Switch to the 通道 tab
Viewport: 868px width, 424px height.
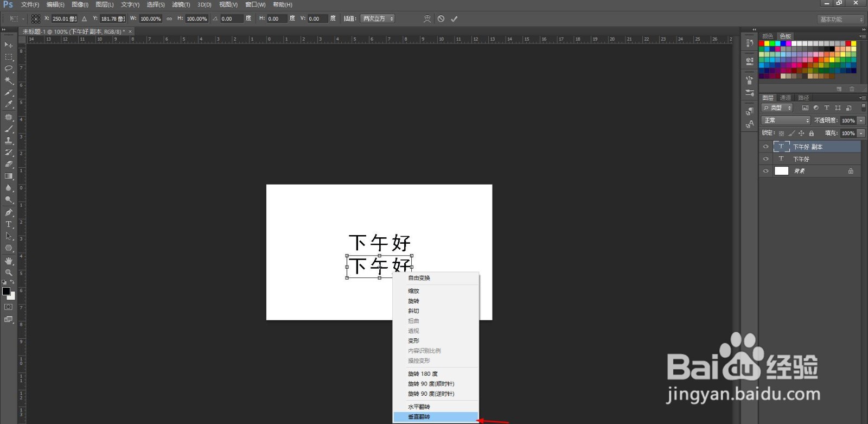tap(785, 98)
